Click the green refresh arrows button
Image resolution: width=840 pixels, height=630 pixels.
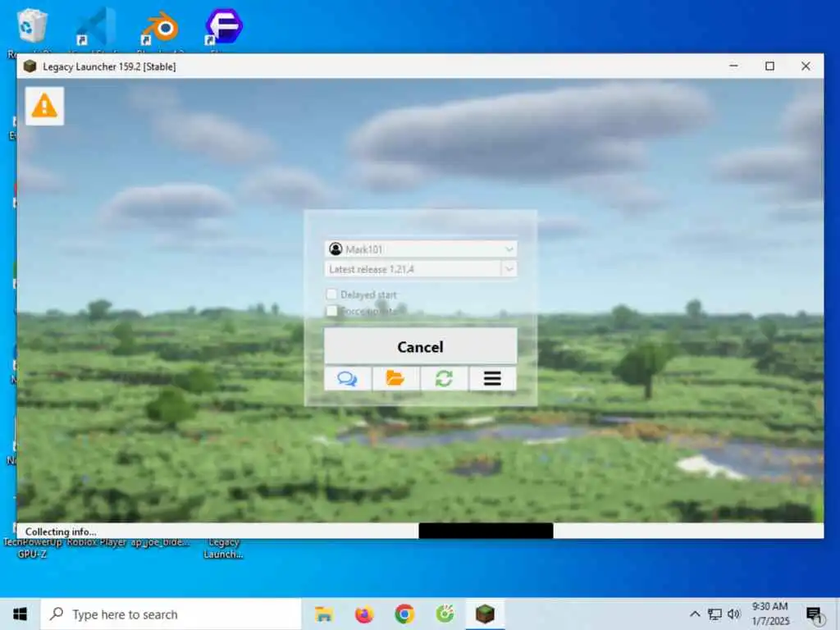pyautogui.click(x=444, y=379)
